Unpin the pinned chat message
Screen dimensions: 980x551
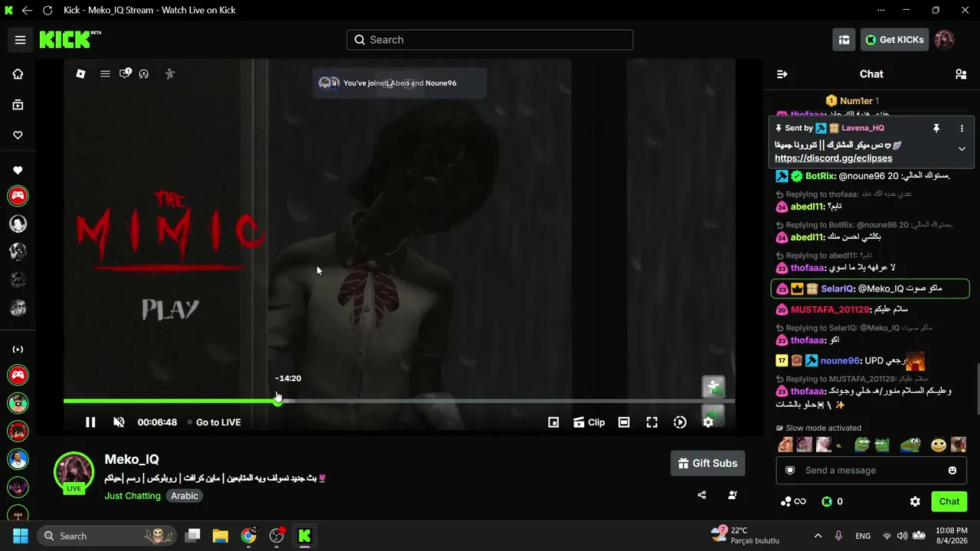[936, 129]
